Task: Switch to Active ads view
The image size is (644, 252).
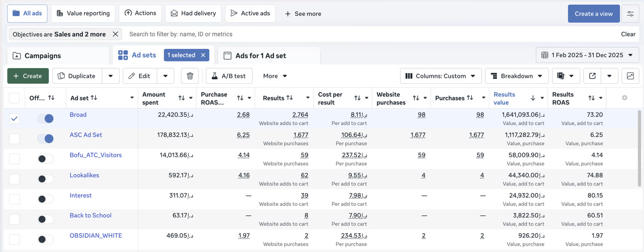Action: tap(250, 13)
